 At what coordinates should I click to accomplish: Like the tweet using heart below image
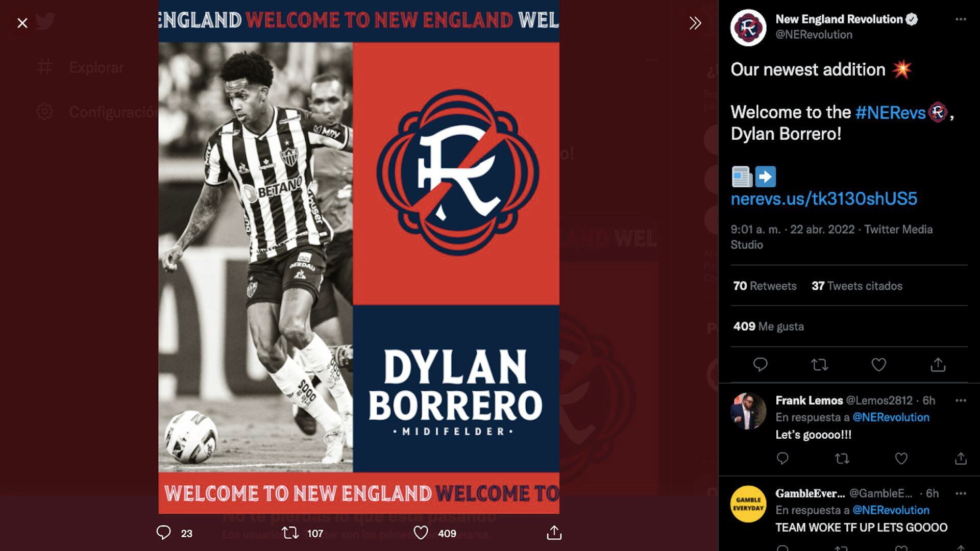(x=421, y=533)
